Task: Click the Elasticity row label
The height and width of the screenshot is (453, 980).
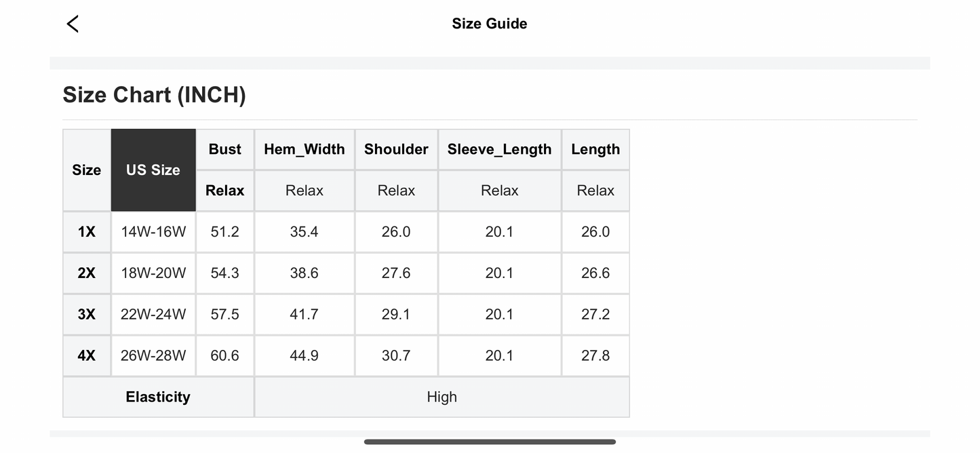Action: 158,397
